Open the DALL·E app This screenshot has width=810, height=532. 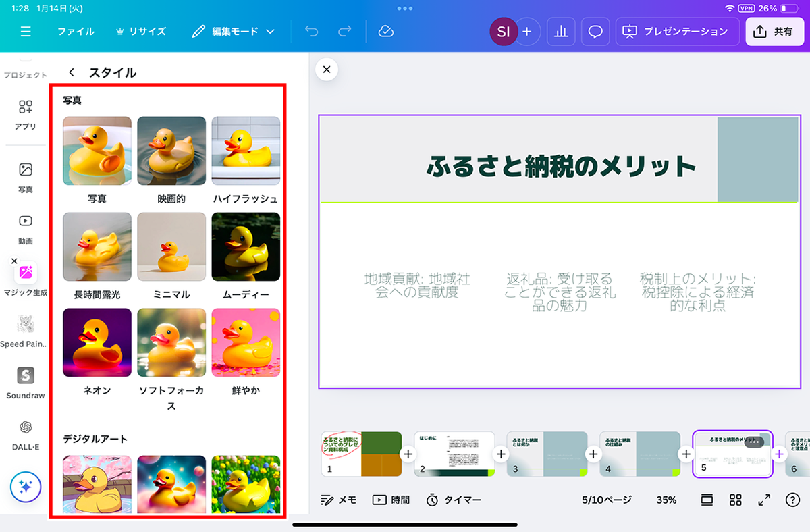coord(26,433)
